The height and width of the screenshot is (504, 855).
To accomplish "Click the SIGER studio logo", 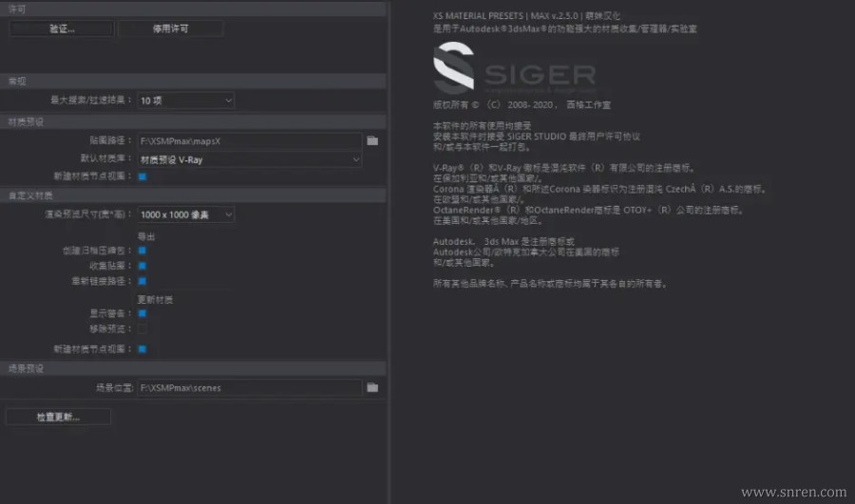I will tap(515, 69).
